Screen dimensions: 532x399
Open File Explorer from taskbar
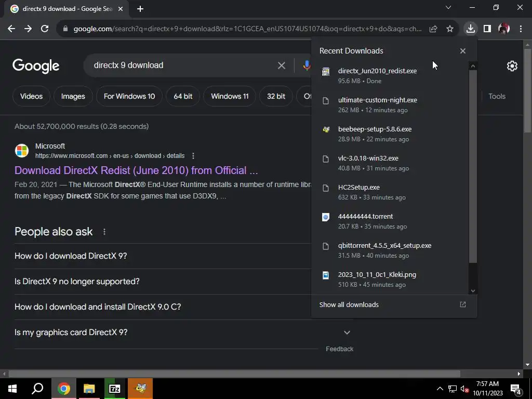[x=89, y=389]
